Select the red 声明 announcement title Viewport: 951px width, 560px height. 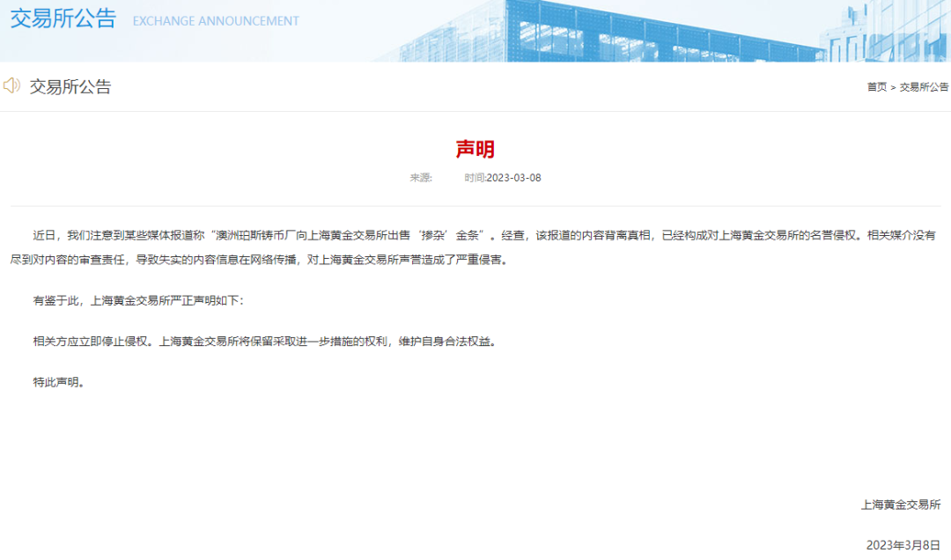(x=475, y=149)
